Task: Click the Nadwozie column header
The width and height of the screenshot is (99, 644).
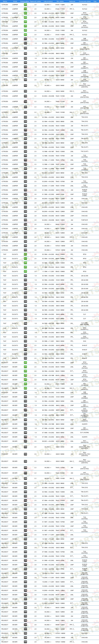Action: (72, 1)
